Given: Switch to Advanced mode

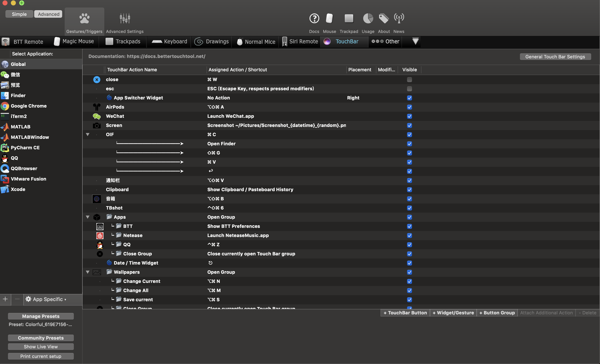Looking at the screenshot, I should [48, 14].
